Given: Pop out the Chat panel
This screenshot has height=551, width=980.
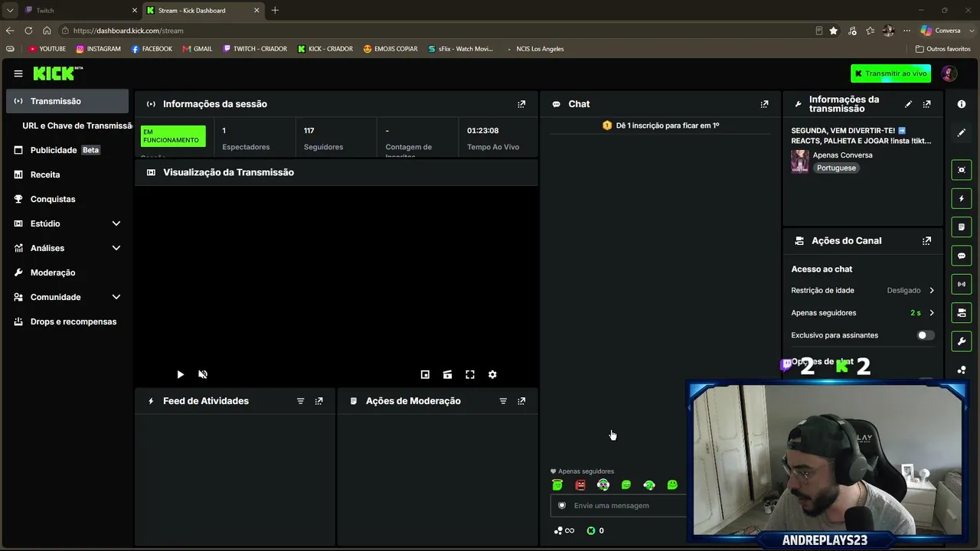Looking at the screenshot, I should tap(764, 104).
